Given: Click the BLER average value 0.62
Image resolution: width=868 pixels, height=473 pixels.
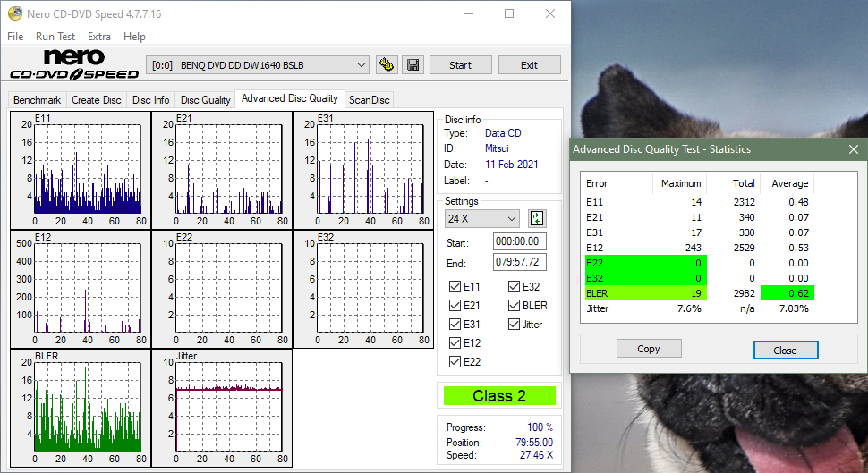Looking at the screenshot, I should (x=798, y=294).
